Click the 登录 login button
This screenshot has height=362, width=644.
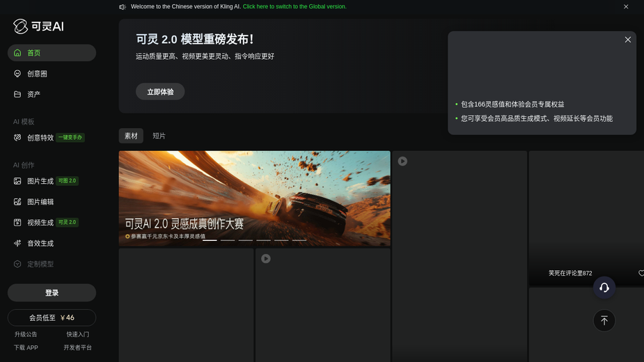click(52, 293)
